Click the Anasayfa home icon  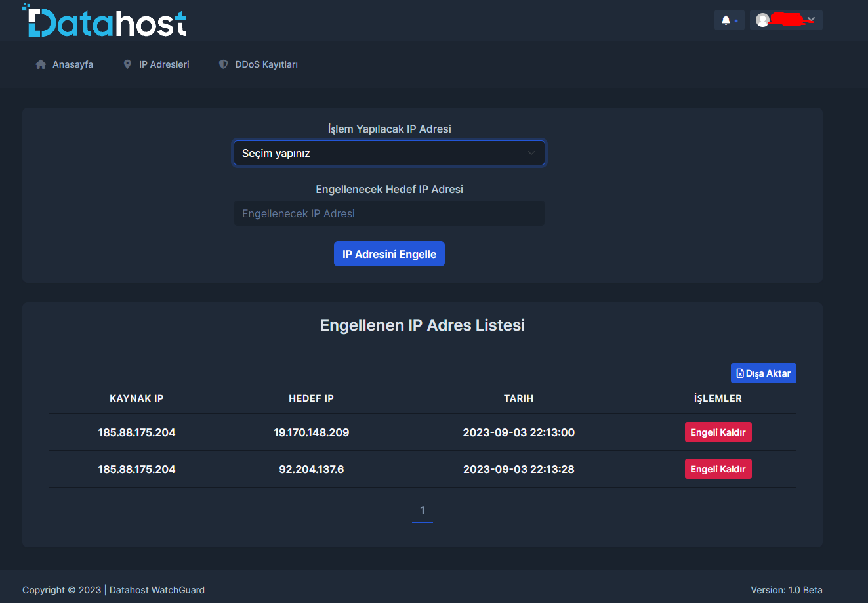41,64
